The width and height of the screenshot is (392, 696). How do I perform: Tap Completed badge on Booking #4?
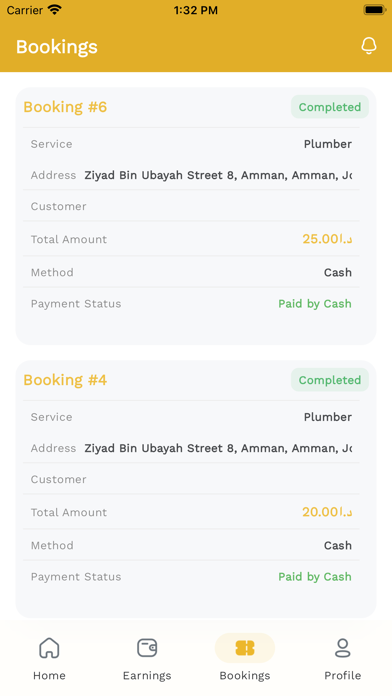click(329, 380)
